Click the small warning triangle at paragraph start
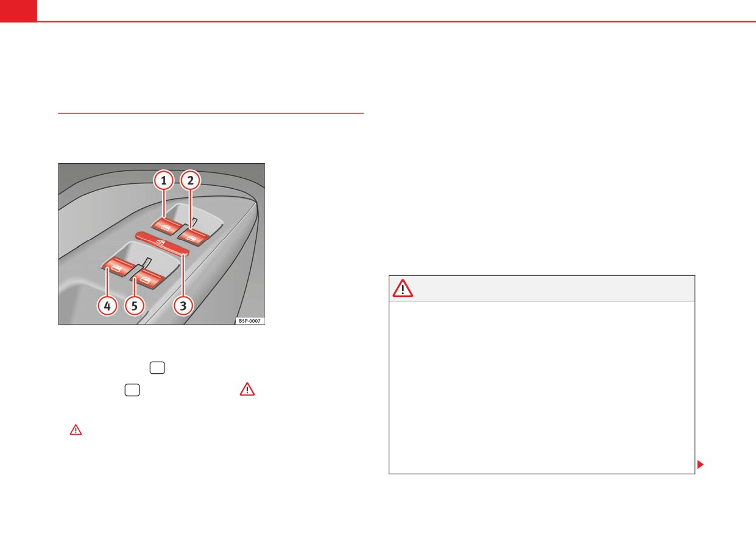 tap(76, 430)
